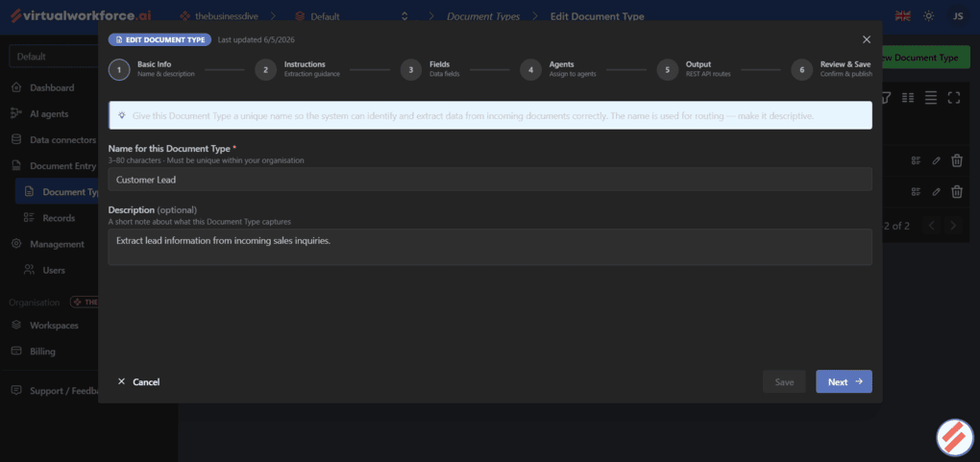Open Dashboard in the sidebar

[51, 87]
